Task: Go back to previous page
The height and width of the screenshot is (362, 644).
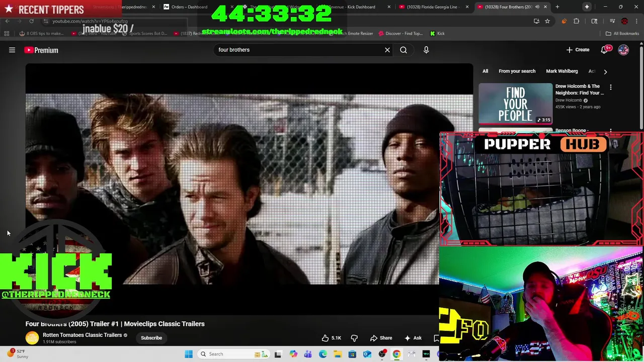Action: 7,21
